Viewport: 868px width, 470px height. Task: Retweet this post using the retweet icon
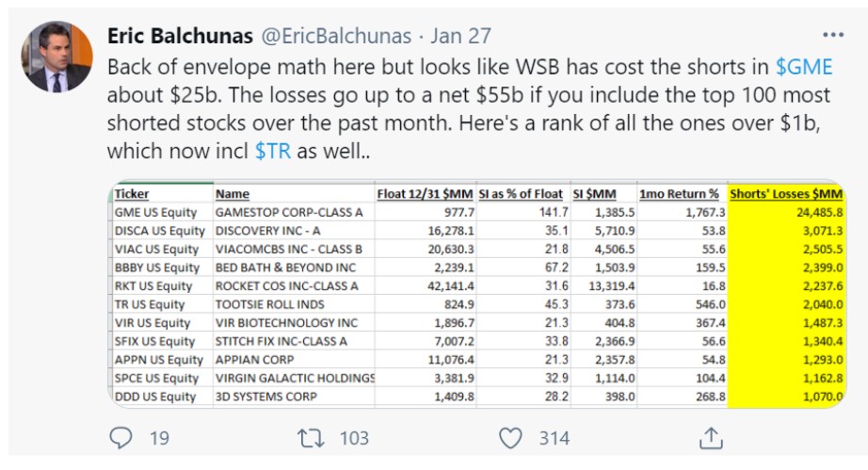click(311, 438)
